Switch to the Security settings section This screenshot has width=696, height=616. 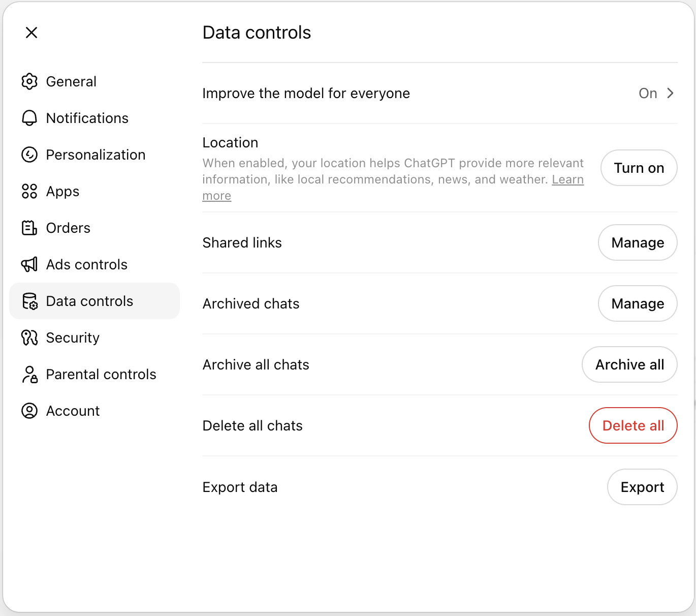tap(73, 337)
